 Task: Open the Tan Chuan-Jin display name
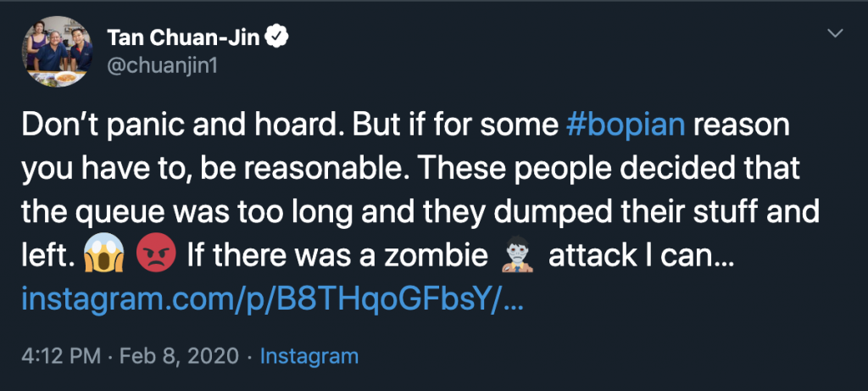(185, 36)
